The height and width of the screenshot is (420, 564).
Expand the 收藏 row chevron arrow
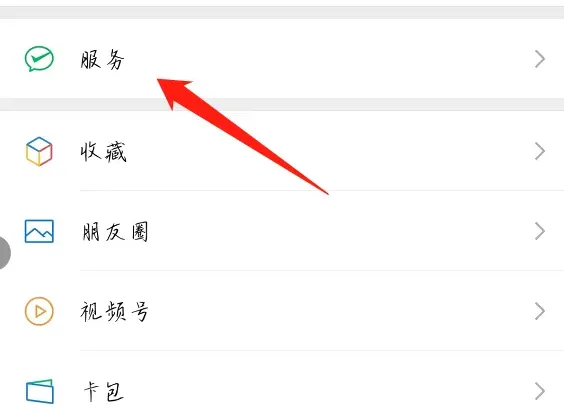coord(540,151)
